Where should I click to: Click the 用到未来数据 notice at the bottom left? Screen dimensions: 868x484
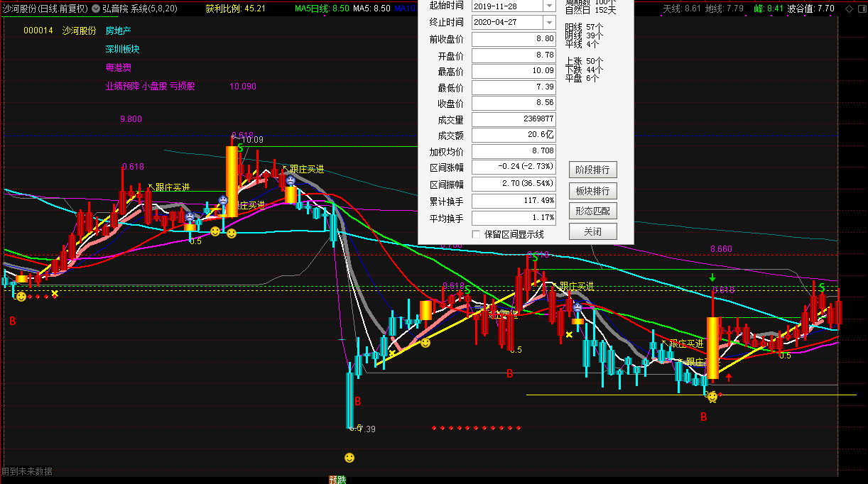coord(26,471)
